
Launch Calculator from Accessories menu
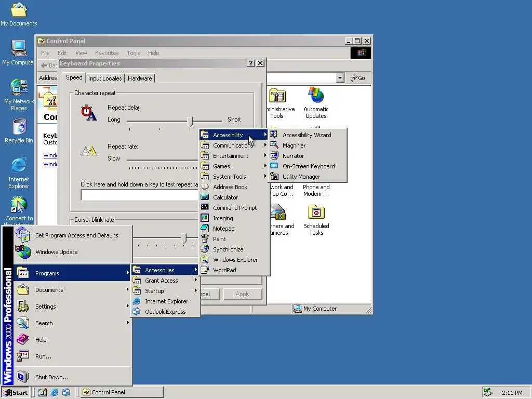pos(234,197)
